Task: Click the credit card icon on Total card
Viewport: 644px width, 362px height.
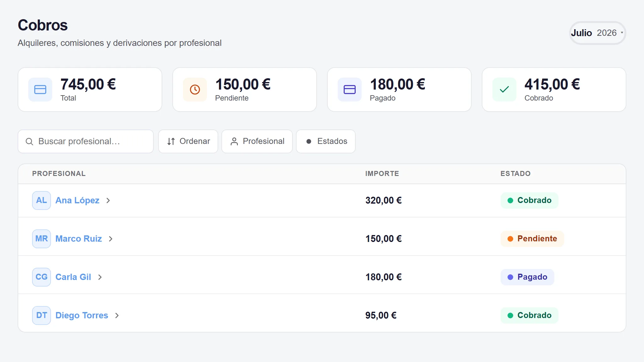Action: coord(40,90)
